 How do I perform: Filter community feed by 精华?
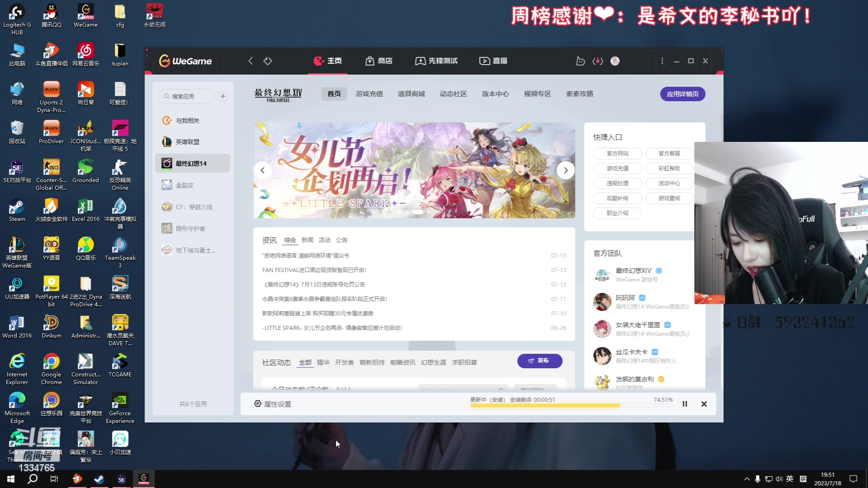pos(323,362)
